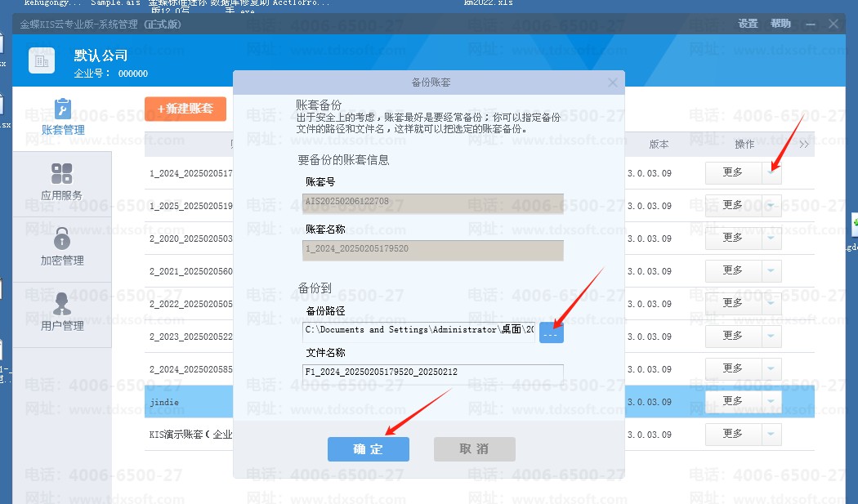Open the 帮助 menu in title bar
Screen dimensions: 858x504
(x=781, y=24)
